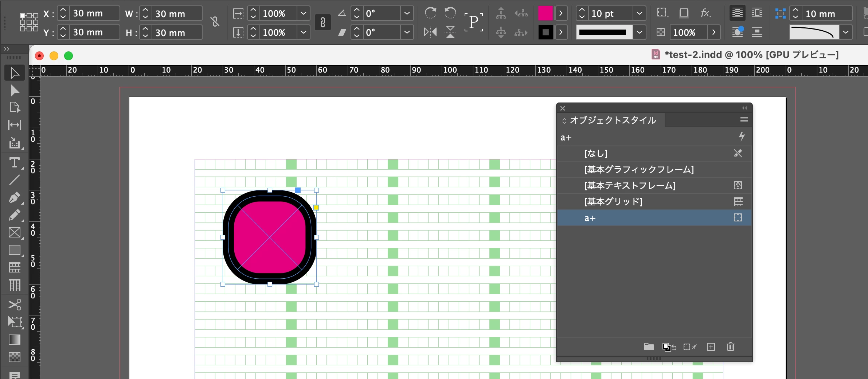The width and height of the screenshot is (868, 379).
Task: Toggle drop shadow button
Action: click(684, 13)
